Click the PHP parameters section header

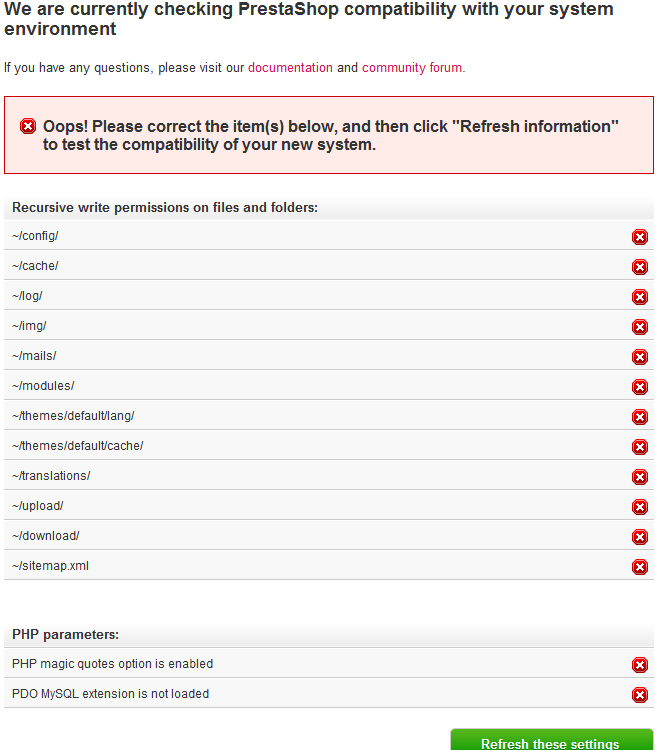(x=65, y=634)
